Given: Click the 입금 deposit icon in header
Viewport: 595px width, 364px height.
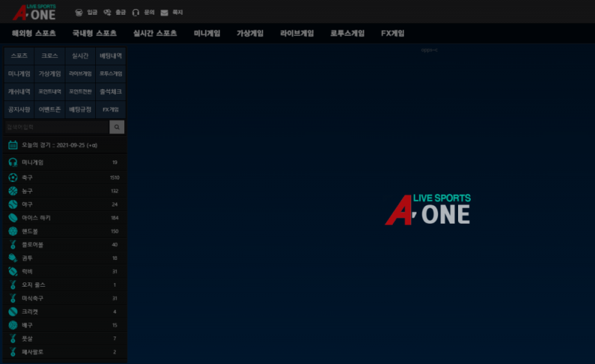Looking at the screenshot, I should (x=80, y=13).
